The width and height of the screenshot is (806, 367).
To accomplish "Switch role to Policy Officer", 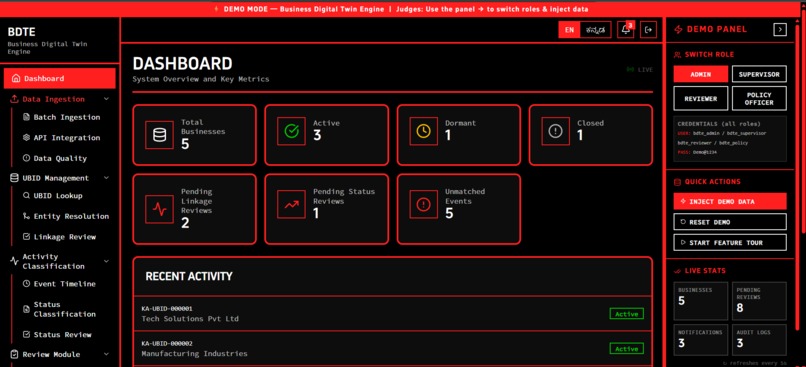I will click(759, 98).
